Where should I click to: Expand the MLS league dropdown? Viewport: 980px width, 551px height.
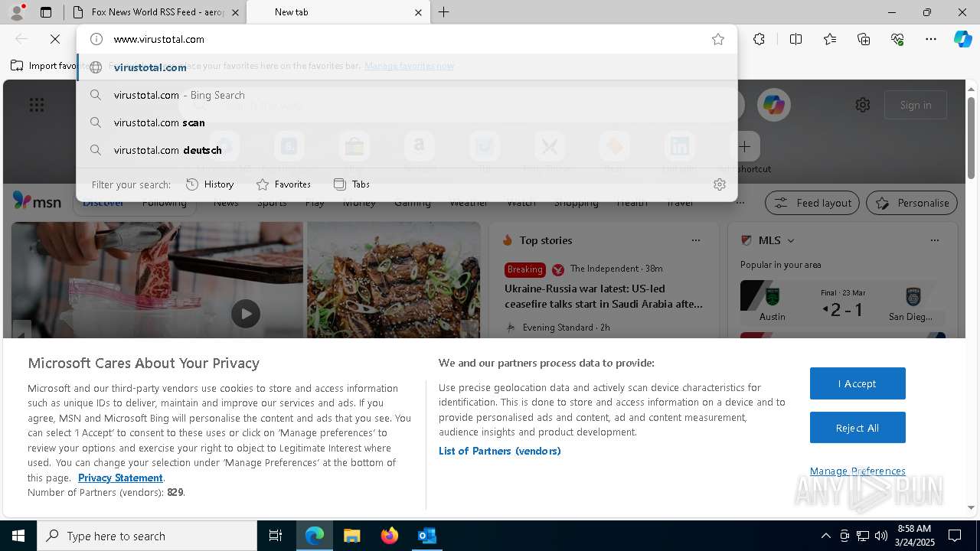pos(791,240)
